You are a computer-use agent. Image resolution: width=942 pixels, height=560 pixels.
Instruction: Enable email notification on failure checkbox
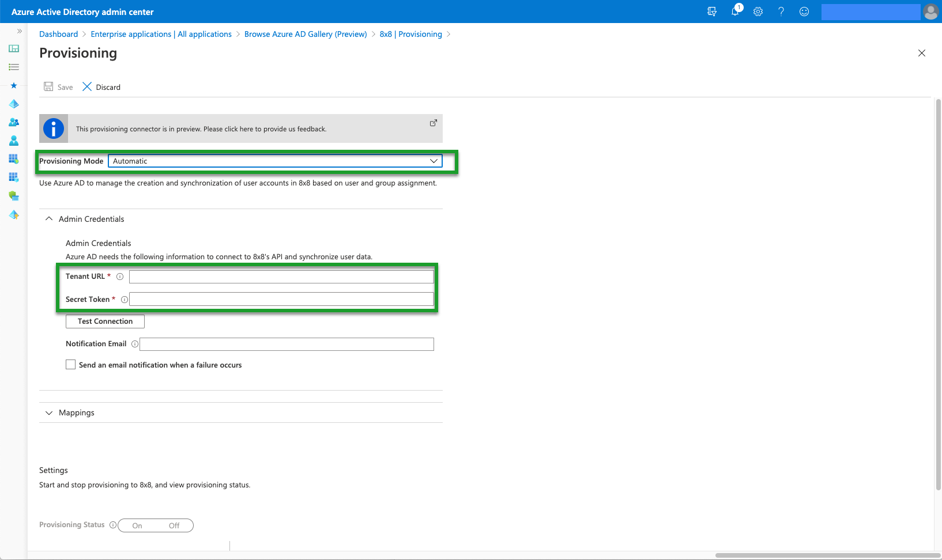click(x=70, y=365)
